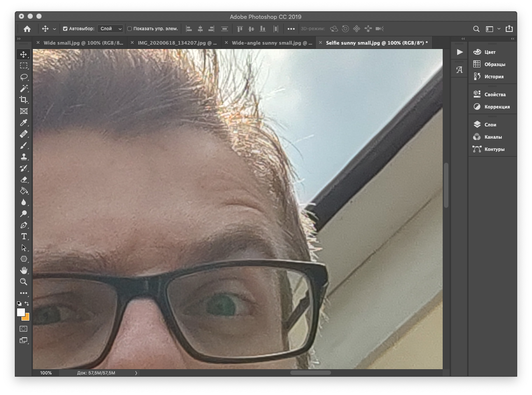This screenshot has height=395, width=532.
Task: Choose the Hand tool
Action: 24,270
